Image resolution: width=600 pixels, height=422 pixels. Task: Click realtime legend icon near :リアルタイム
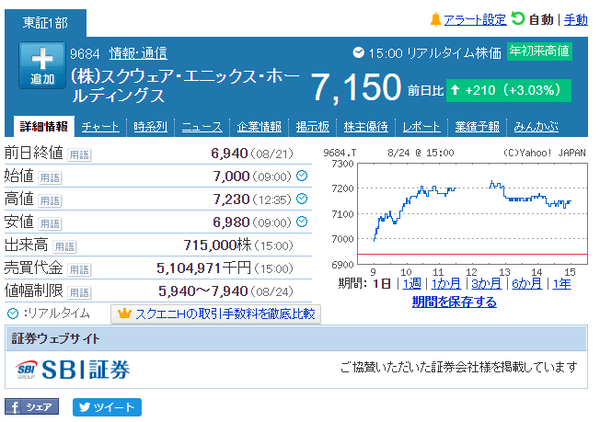point(13,314)
